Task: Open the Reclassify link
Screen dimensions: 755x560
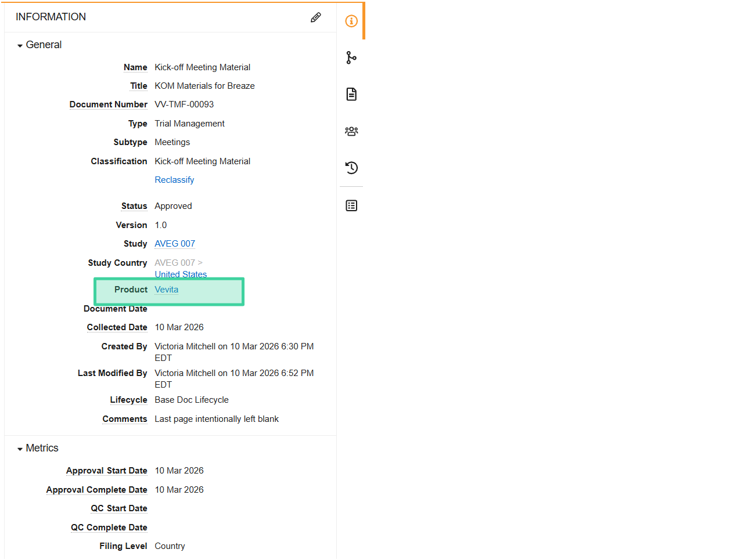Action: pyautogui.click(x=174, y=179)
